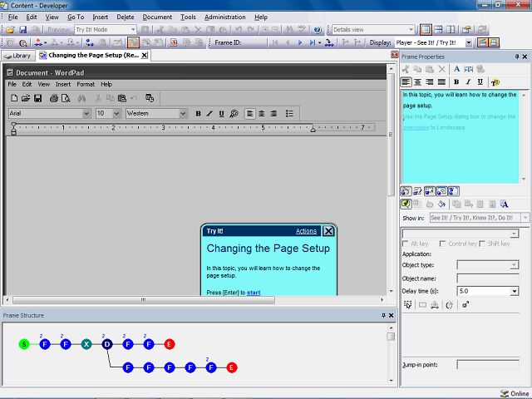Click the Print icon in WordPad toolbar
The width and height of the screenshot is (532, 399).
[53, 98]
